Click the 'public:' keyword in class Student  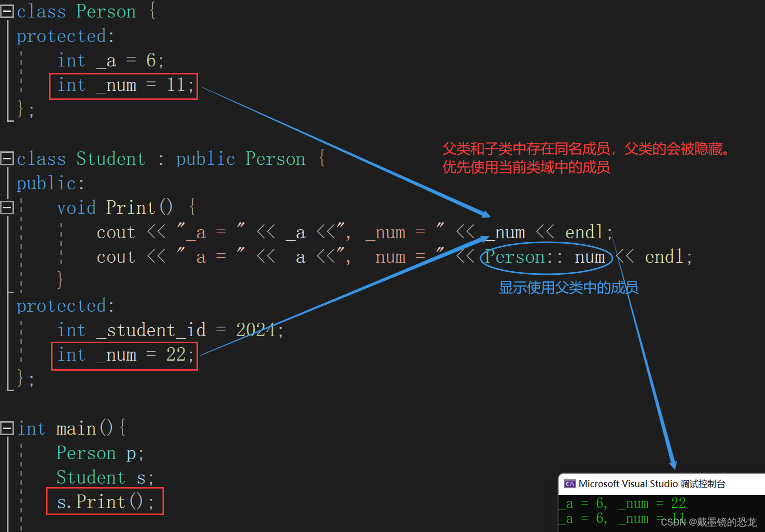pos(50,183)
